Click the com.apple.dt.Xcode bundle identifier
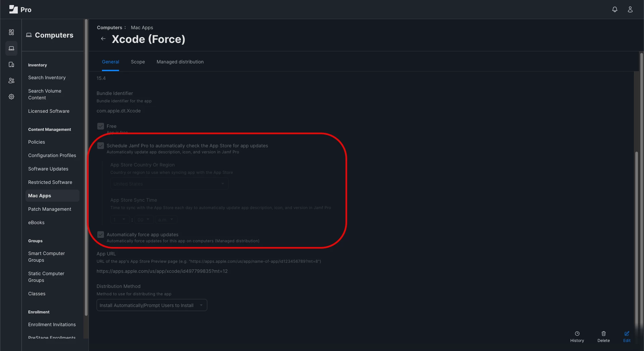 [x=119, y=111]
